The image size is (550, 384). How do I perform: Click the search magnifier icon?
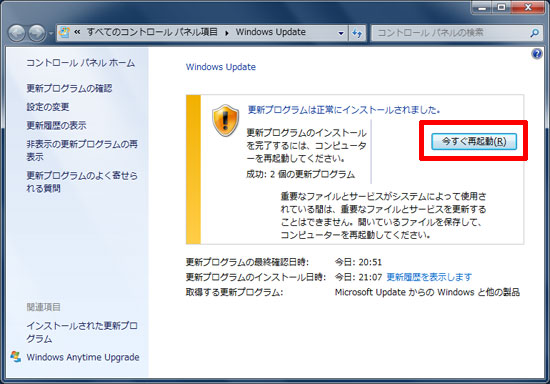click(x=534, y=33)
